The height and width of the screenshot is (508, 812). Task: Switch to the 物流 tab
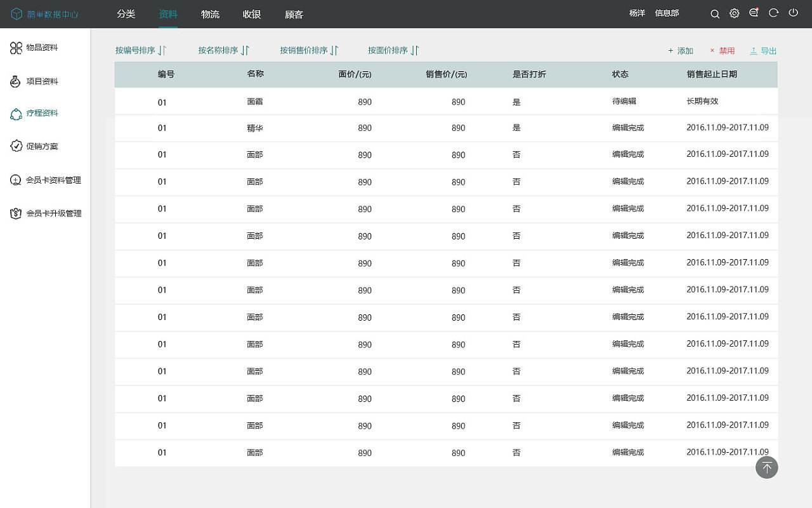pos(210,14)
